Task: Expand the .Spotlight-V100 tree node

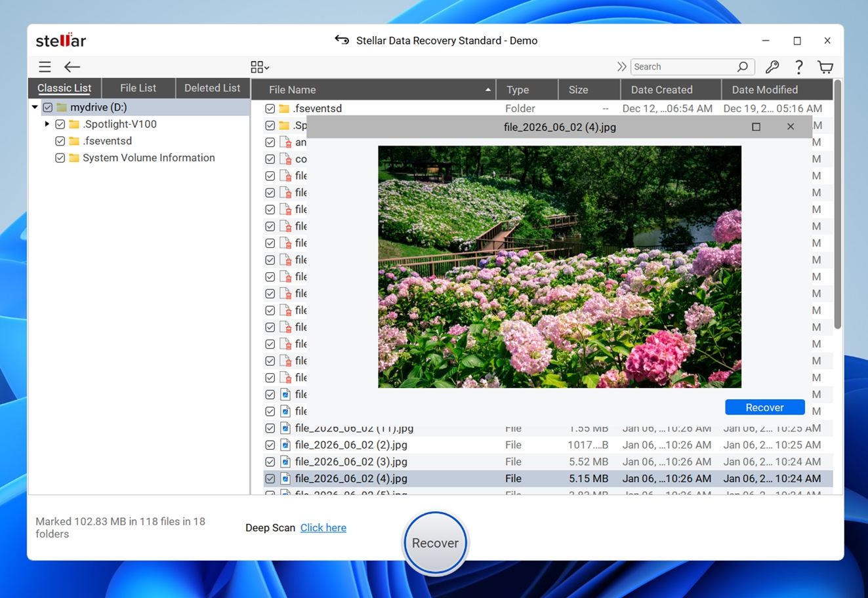Action: coord(46,124)
